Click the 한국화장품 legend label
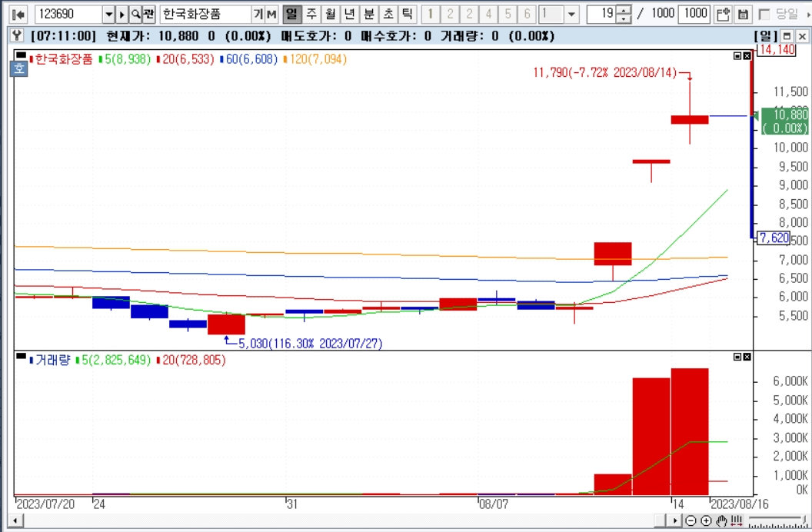This screenshot has height=532, width=812. click(x=64, y=59)
